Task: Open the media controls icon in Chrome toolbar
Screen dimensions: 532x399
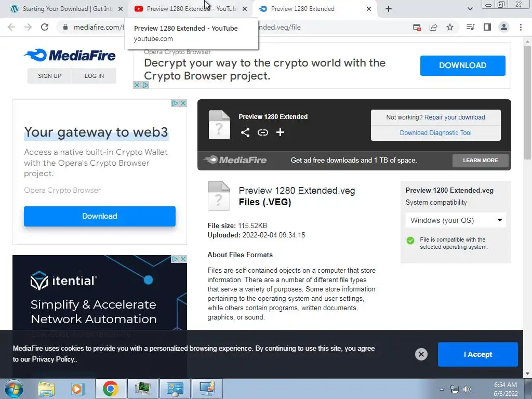Action: [470, 27]
